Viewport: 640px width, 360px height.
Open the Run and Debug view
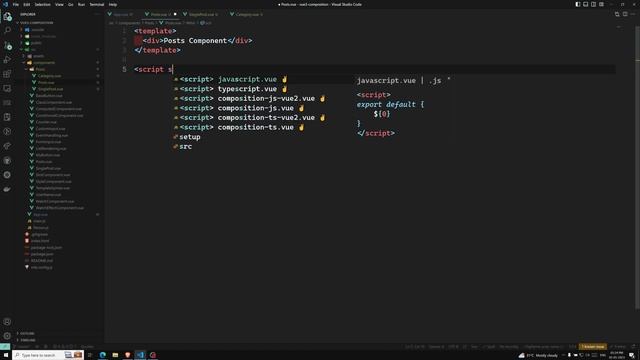7,60
